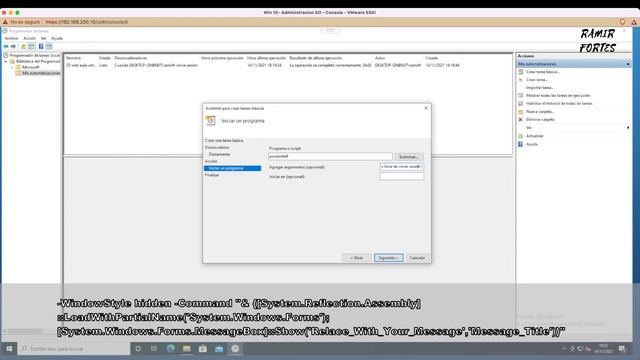
Task: Expand the Microsoft folder node
Action: pyautogui.click(x=12, y=67)
